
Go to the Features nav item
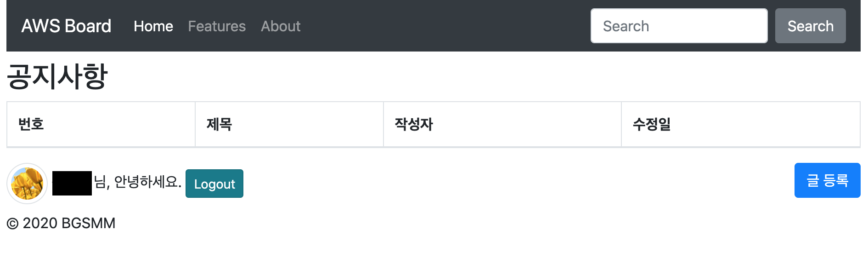217,26
